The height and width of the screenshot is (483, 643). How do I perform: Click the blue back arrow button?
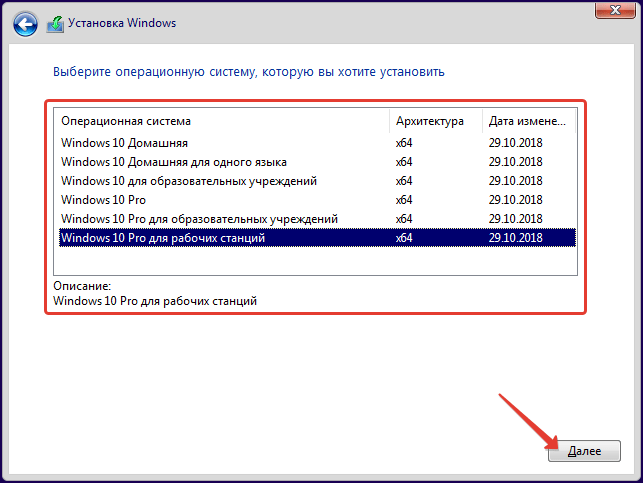point(25,24)
